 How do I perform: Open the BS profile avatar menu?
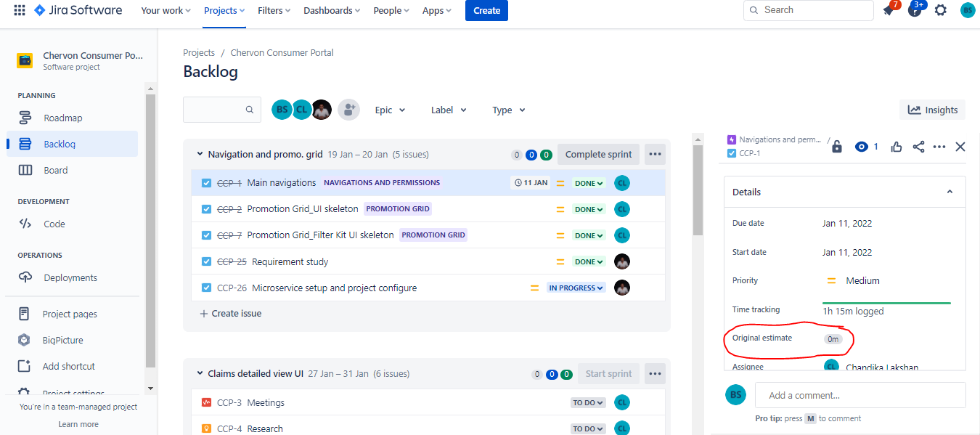(x=968, y=10)
